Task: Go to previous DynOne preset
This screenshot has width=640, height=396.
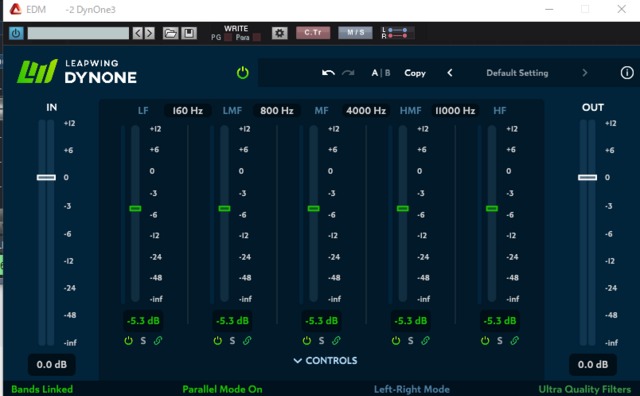Action: tap(450, 73)
